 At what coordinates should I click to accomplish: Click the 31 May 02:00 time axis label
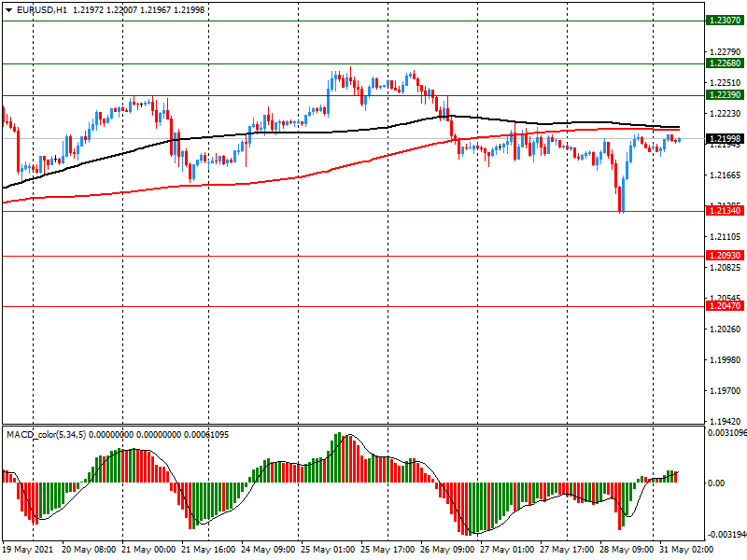coord(688,551)
